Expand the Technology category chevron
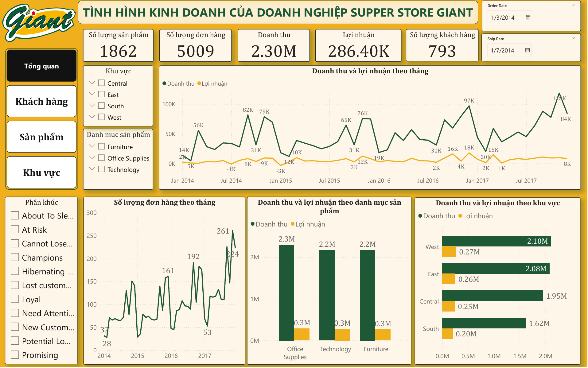Viewport: 588px width, 368px height. (x=92, y=169)
